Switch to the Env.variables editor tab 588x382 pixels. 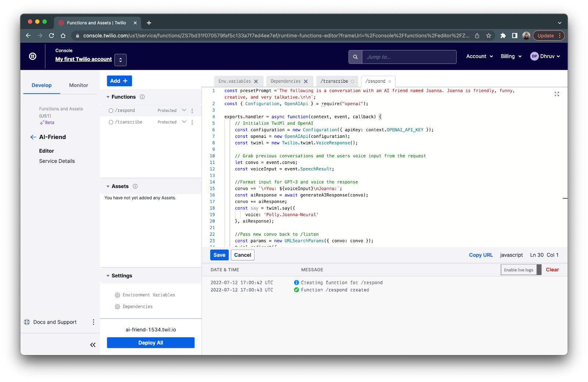tap(234, 81)
